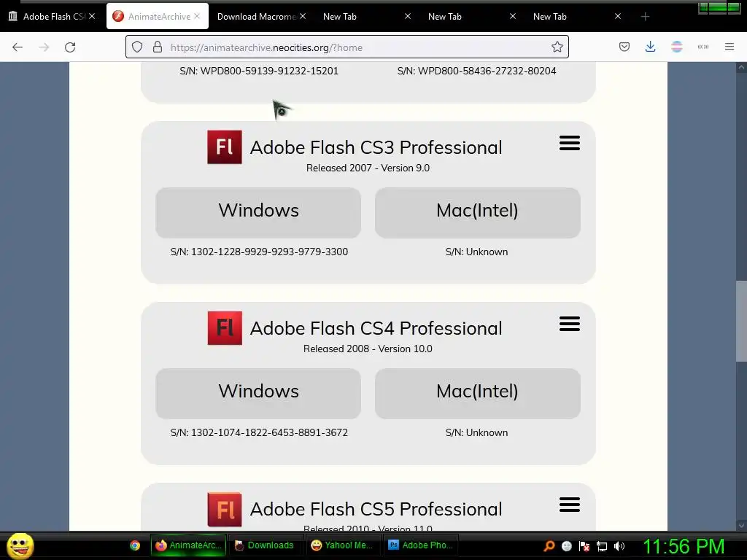Click the scrollbar down arrow
Image resolution: width=747 pixels, height=560 pixels.
pyautogui.click(x=741, y=525)
